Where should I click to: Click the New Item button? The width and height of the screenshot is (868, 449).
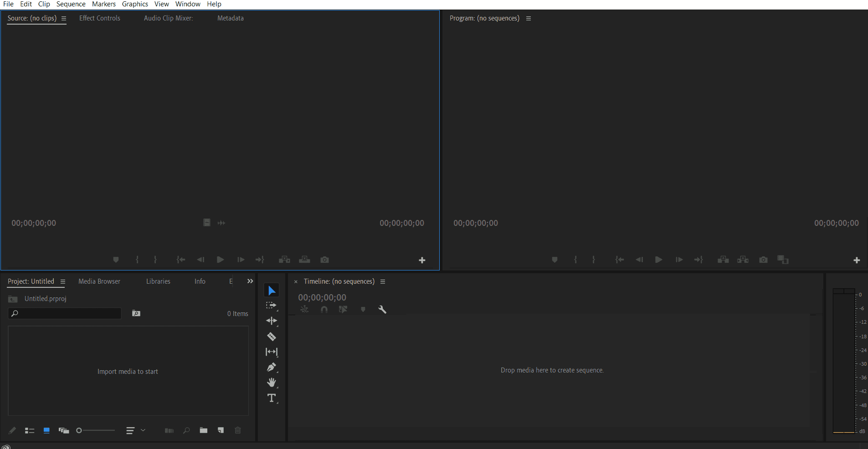221,430
